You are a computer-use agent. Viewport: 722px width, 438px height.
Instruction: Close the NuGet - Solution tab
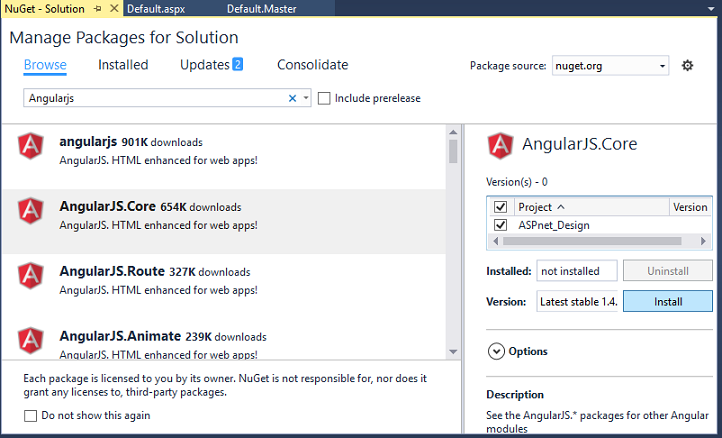point(114,8)
